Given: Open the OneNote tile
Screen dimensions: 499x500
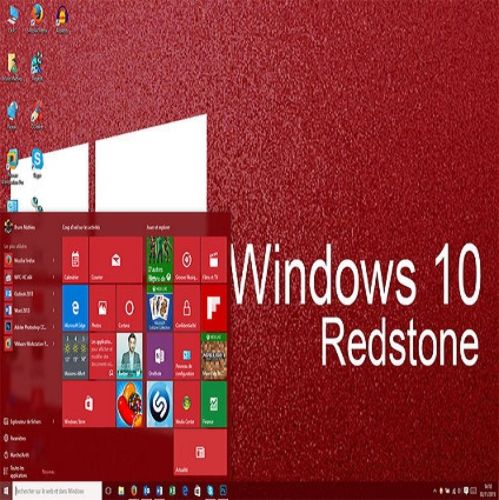Looking at the screenshot, I should [160, 356].
